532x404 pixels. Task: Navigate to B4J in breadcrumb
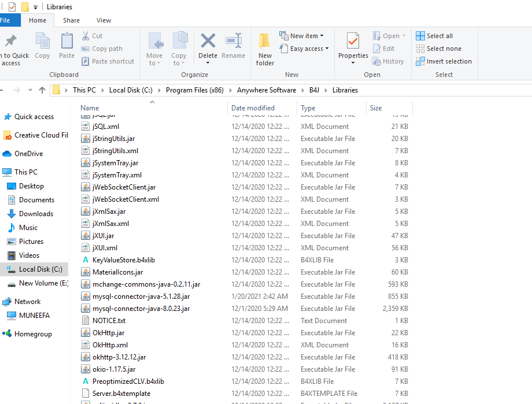[x=314, y=90]
